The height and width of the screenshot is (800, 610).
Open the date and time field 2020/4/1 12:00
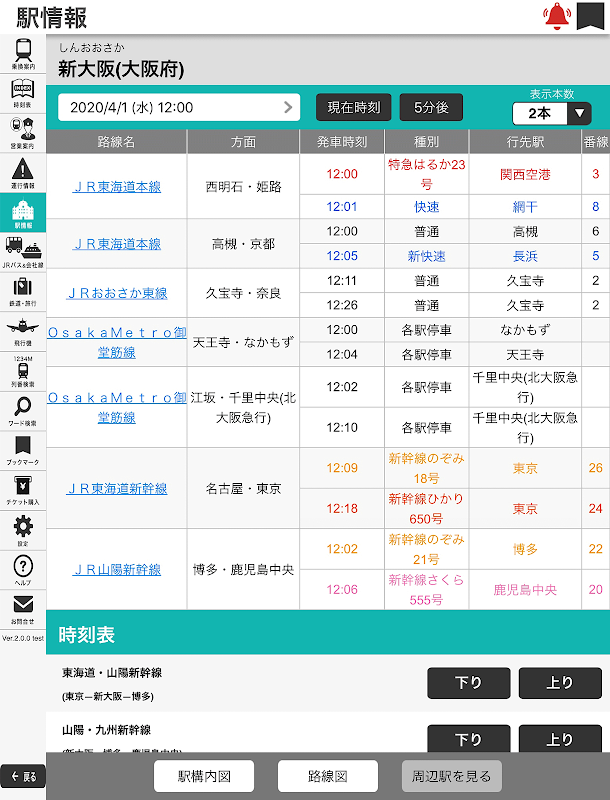tap(179, 107)
